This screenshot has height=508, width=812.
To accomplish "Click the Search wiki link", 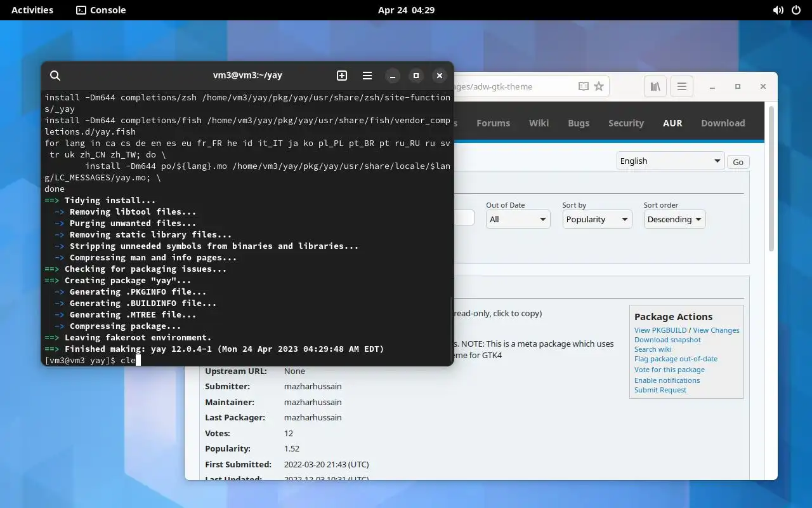I will coord(653,349).
